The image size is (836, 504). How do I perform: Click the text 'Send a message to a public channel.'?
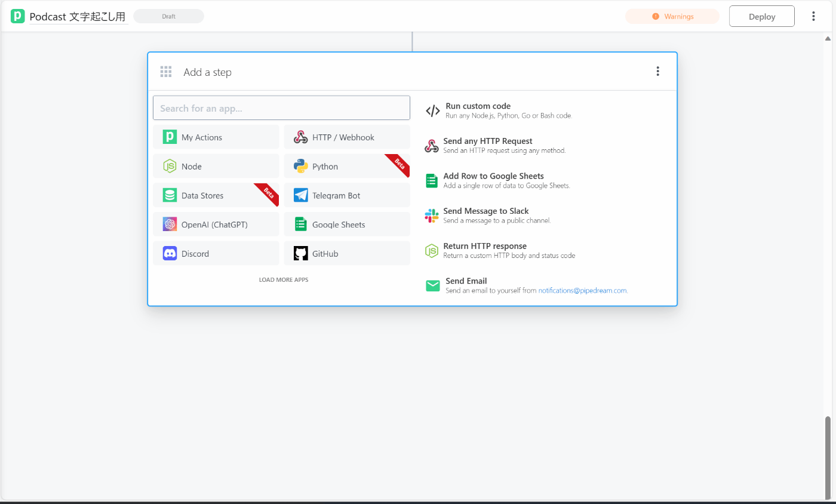point(497,220)
